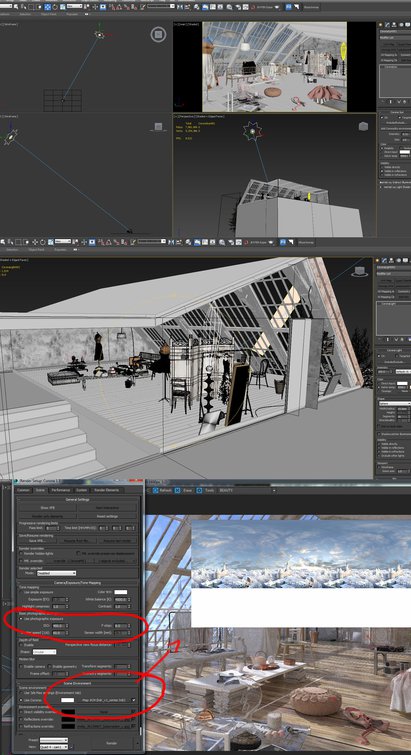Image resolution: width=411 pixels, height=755 pixels.
Task: Open the white Use Corona environment color swatch
Action: click(x=67, y=700)
